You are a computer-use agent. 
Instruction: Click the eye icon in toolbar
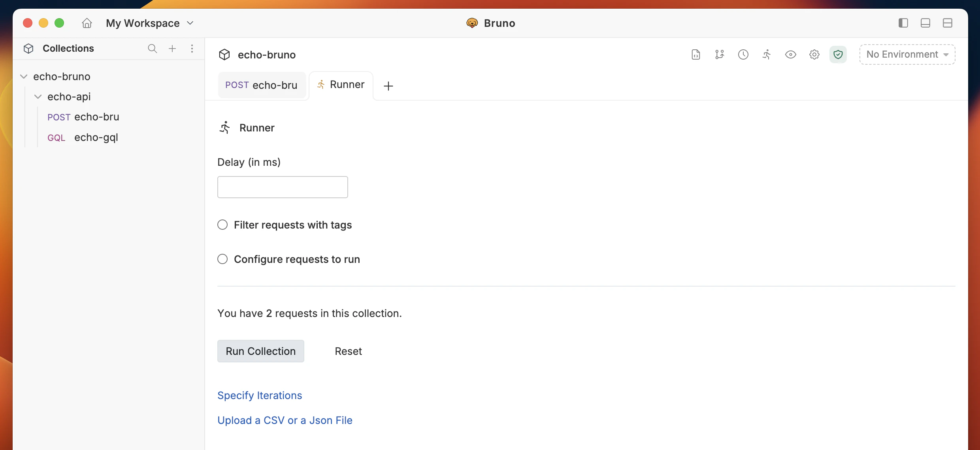click(790, 54)
